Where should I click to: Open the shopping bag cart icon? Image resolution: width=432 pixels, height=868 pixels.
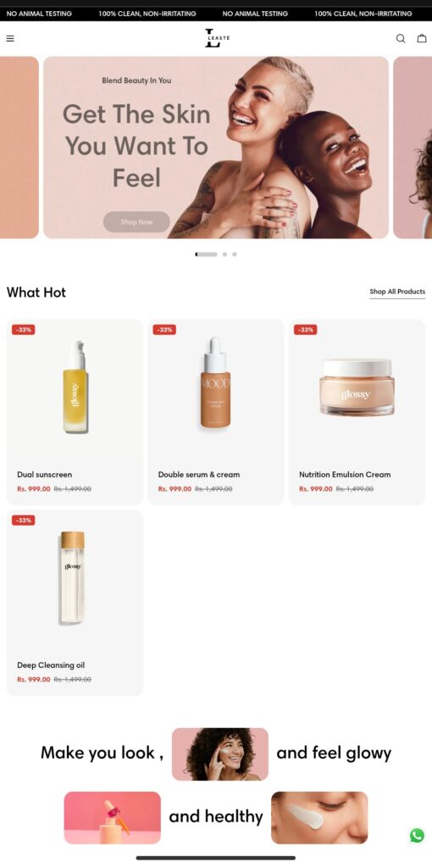(422, 39)
